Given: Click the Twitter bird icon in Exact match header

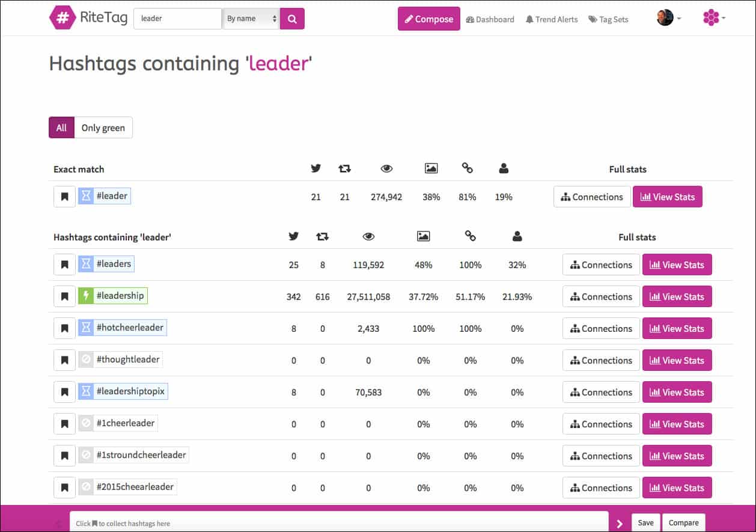Looking at the screenshot, I should 316,169.
